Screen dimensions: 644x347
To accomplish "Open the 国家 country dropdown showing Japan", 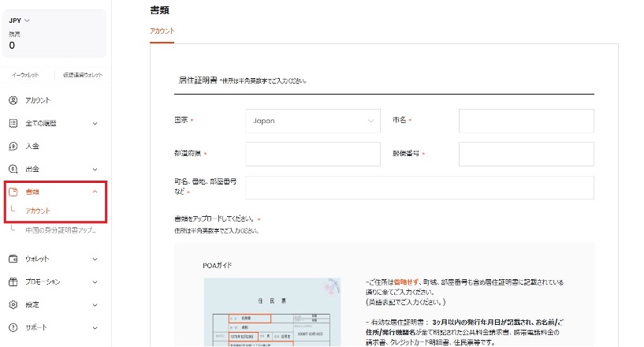I will [312, 121].
